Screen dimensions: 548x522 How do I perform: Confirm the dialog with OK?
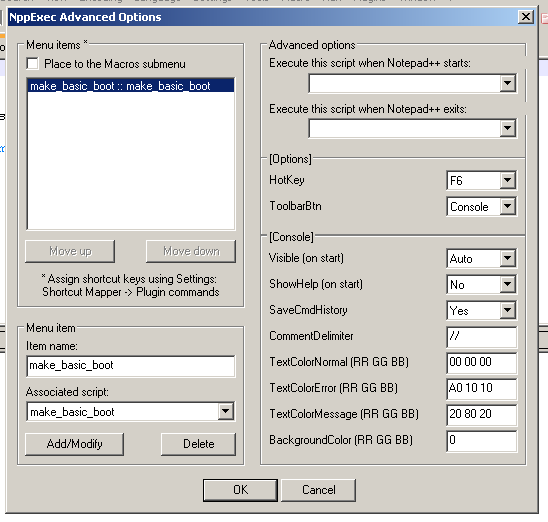(x=240, y=490)
